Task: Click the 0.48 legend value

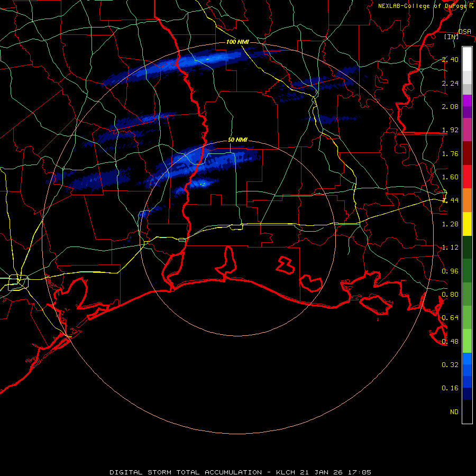Action: (450, 342)
